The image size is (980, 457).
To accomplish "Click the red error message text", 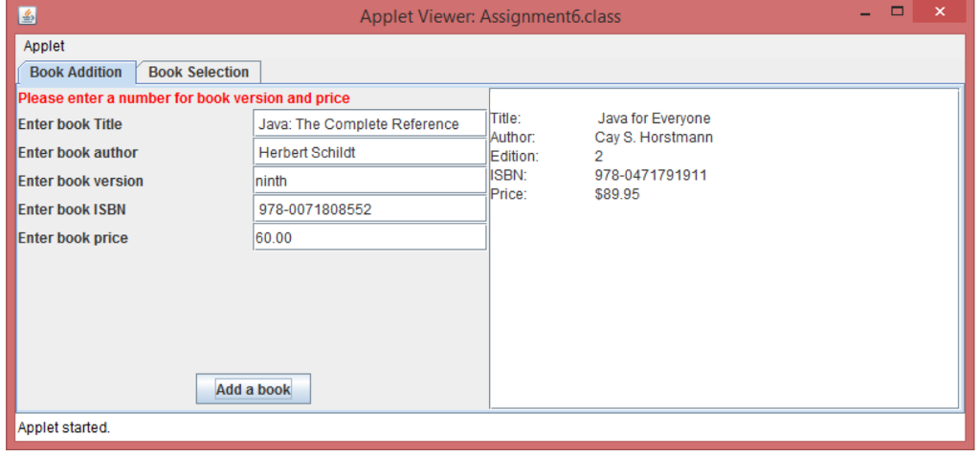I will tap(184, 98).
